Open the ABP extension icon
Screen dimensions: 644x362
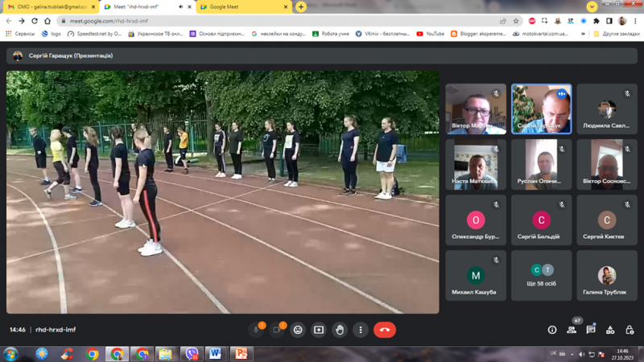click(532, 21)
